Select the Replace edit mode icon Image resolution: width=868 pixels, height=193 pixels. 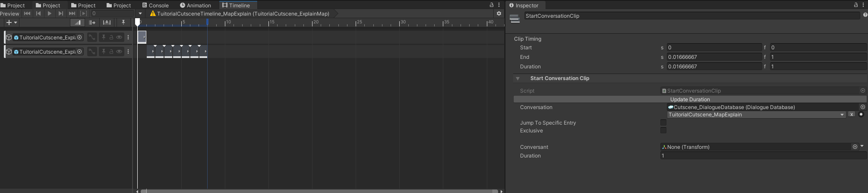tap(107, 23)
